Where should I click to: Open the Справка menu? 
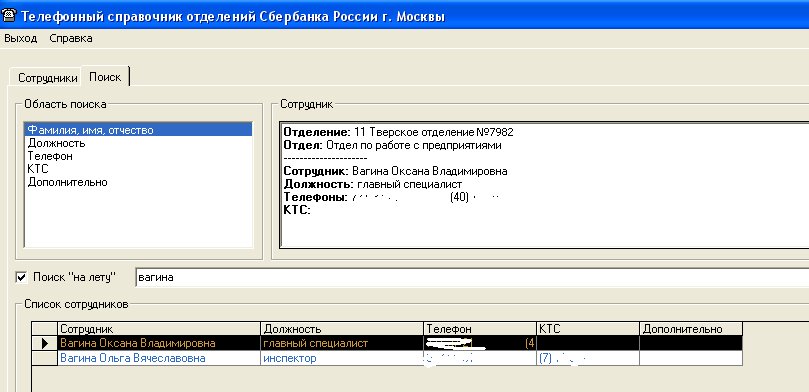click(x=71, y=39)
